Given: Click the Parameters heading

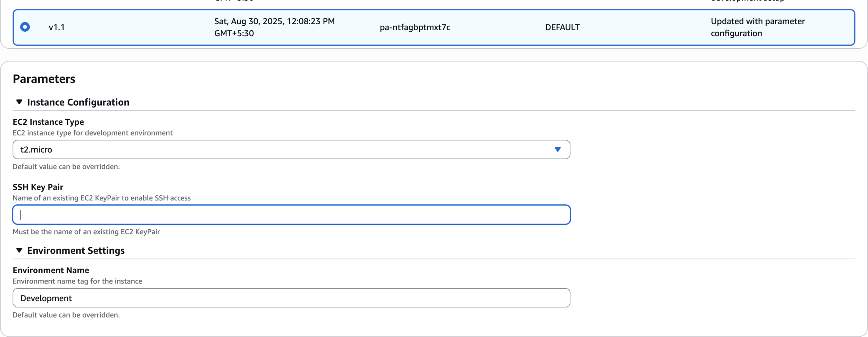Looking at the screenshot, I should point(44,79).
